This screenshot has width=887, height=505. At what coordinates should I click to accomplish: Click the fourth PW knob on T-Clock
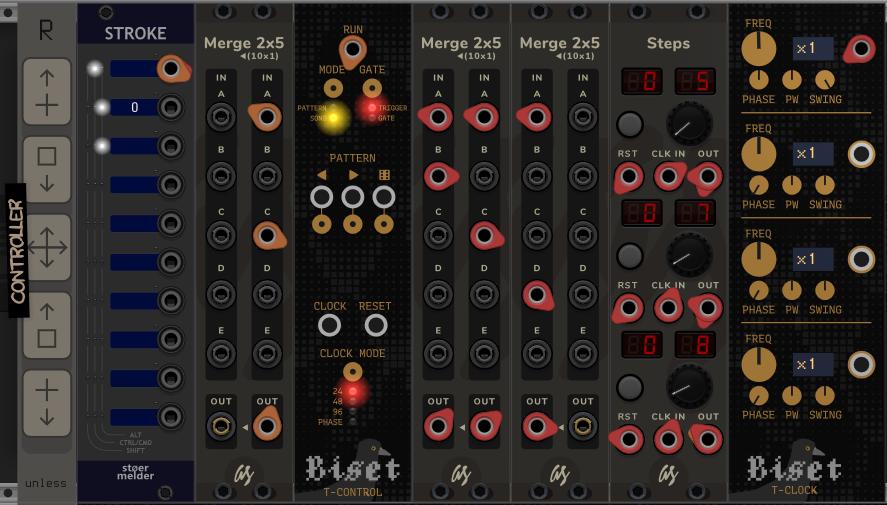(x=792, y=395)
